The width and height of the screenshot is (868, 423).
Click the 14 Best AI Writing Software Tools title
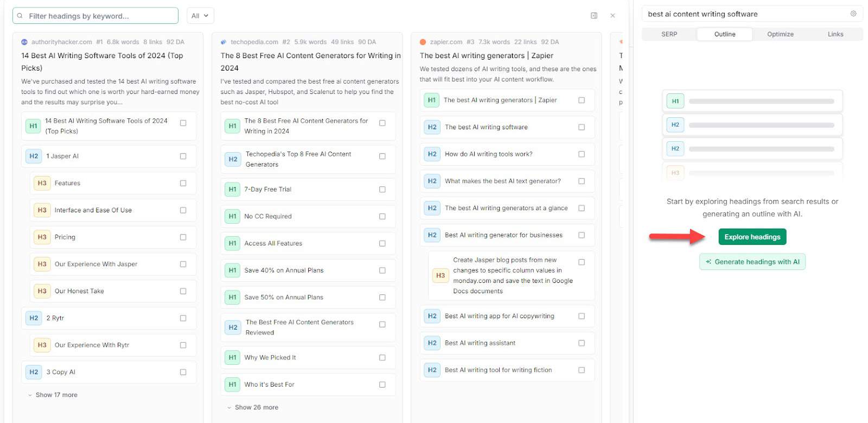[x=102, y=62]
